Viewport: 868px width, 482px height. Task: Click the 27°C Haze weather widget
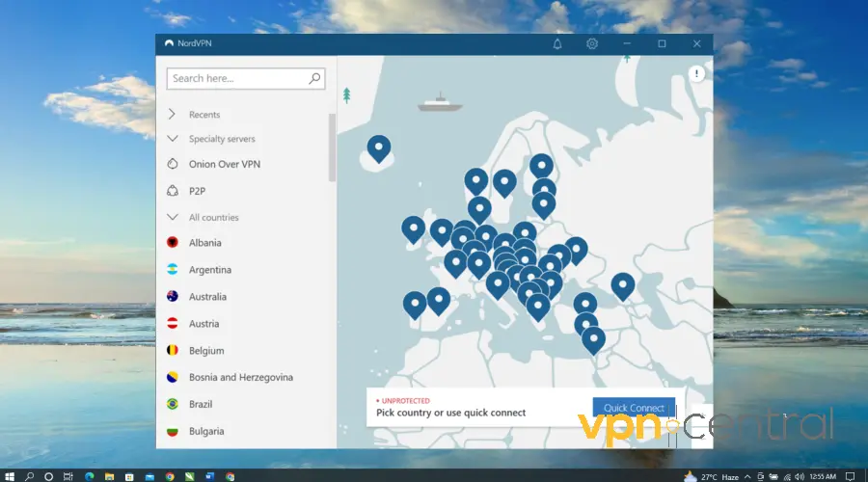click(712, 476)
